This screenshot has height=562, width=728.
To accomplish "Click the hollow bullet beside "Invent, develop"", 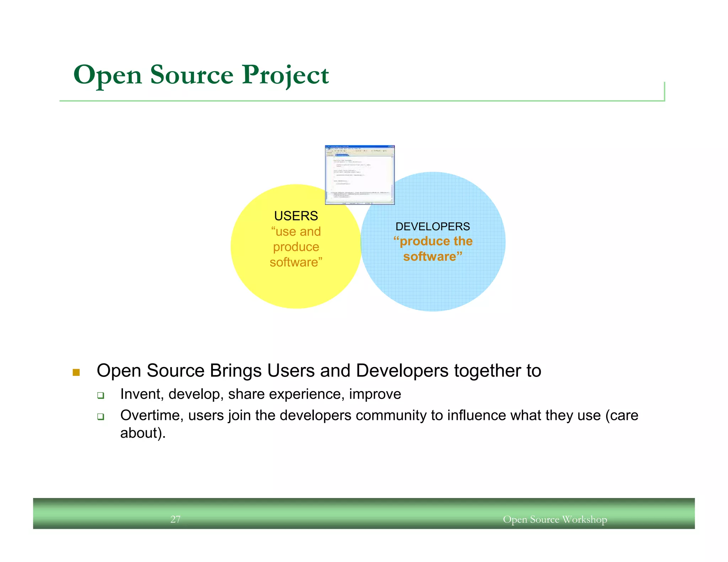I will (101, 395).
